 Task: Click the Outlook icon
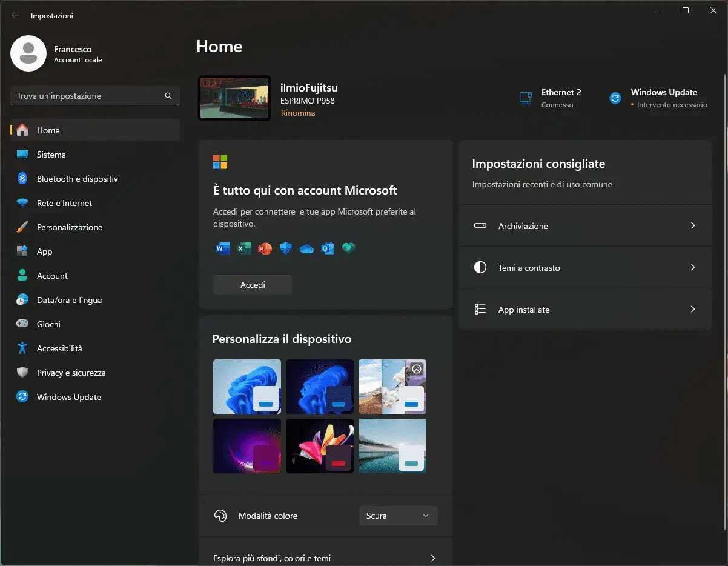[x=328, y=248]
